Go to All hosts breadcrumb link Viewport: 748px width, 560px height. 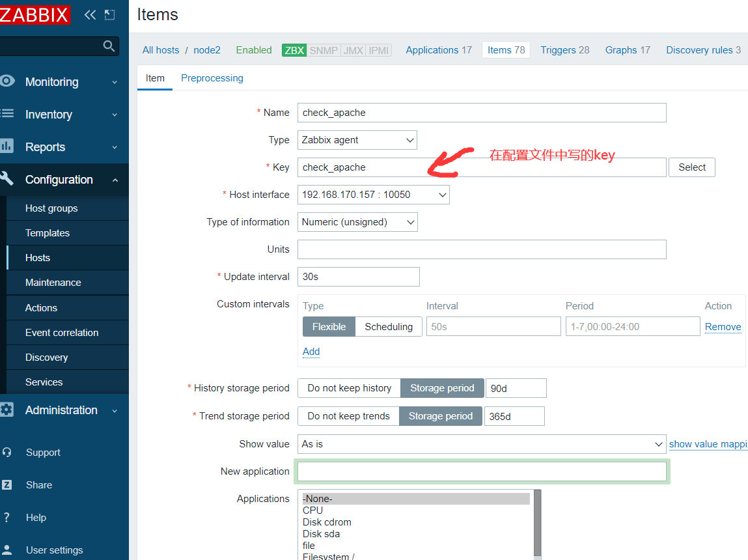[161, 50]
